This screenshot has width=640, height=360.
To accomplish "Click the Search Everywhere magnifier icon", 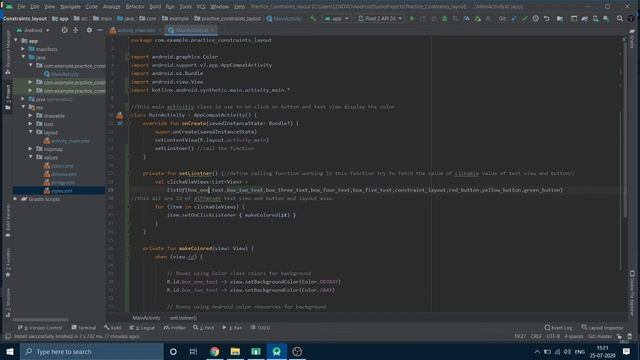I will (x=620, y=19).
